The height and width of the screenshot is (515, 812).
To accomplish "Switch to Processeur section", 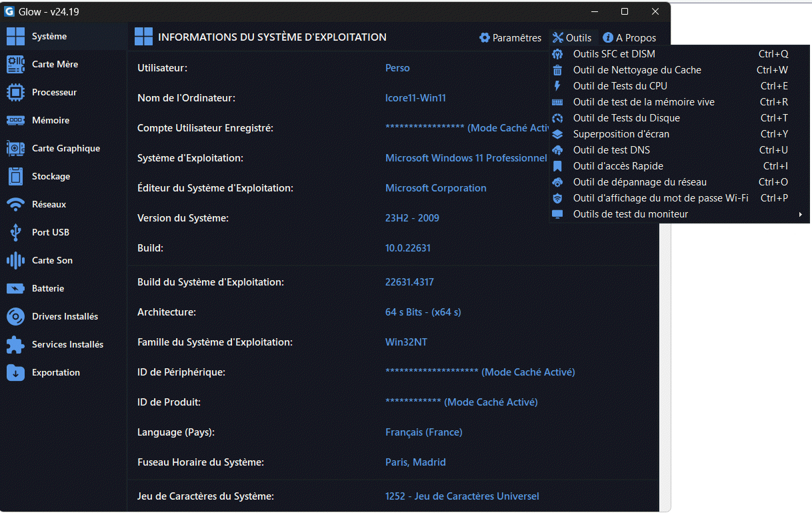I will point(63,92).
